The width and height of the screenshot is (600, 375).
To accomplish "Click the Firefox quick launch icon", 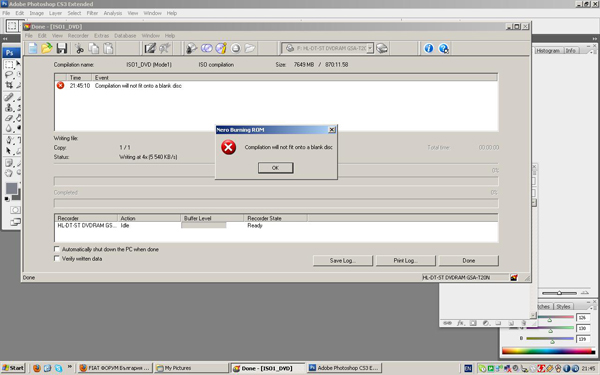I will [37, 368].
